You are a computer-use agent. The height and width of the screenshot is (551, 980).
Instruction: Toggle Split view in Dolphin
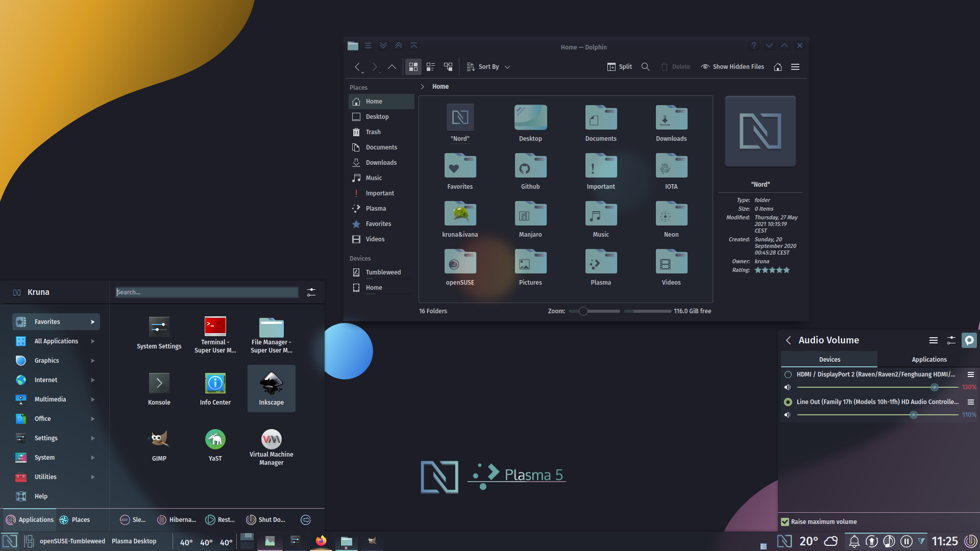click(620, 67)
